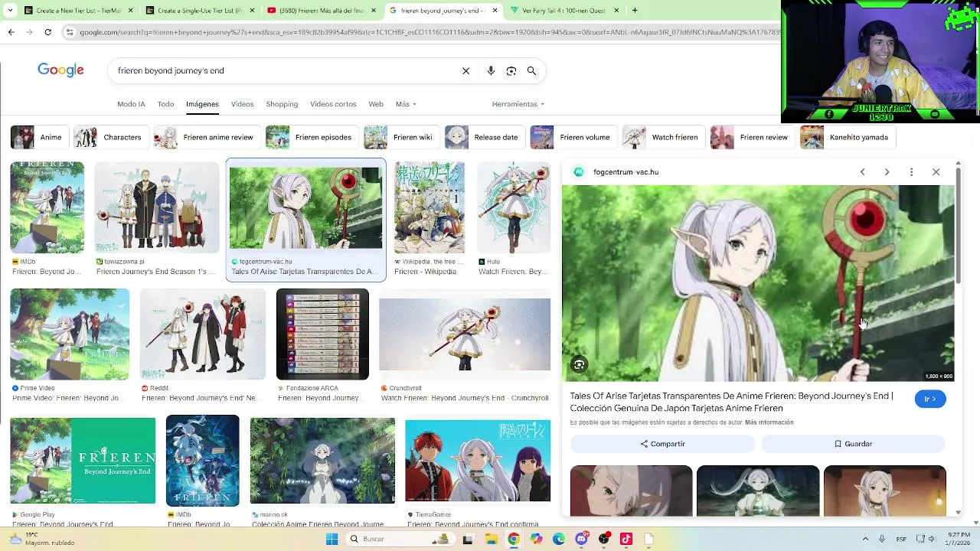Open the Prime Video Frieren thumbnail
The height and width of the screenshot is (551, 980).
(70, 334)
